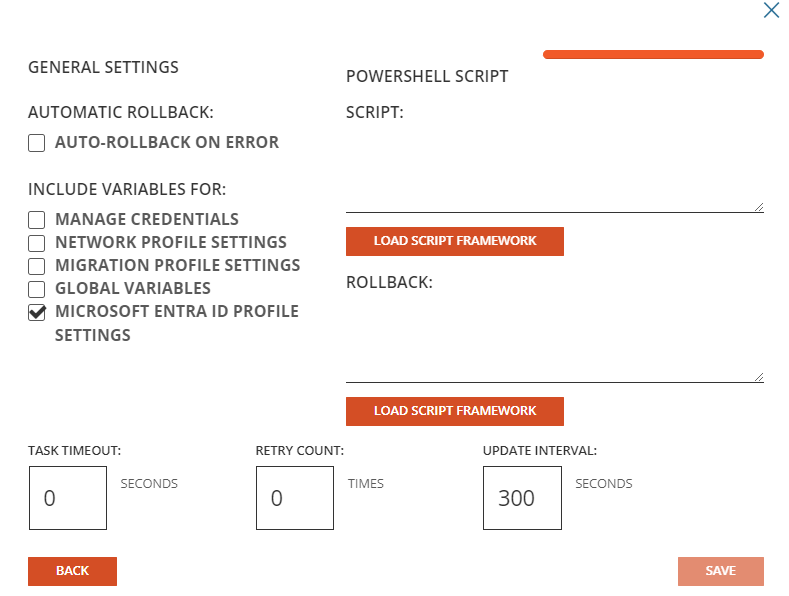
Task: Select the Retry Count times field
Action: 295,498
